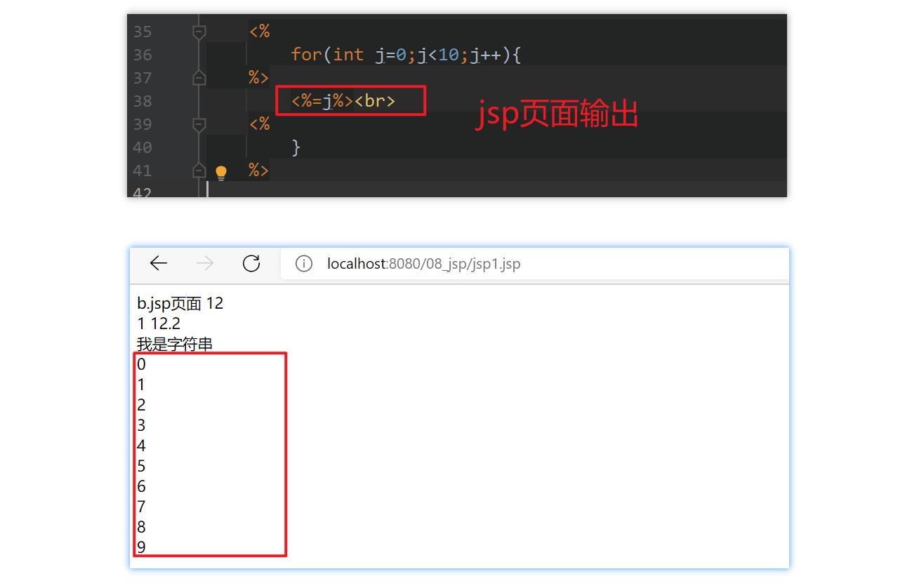Screen dimensions: 912x588
Task: Click the '我是字符串' output text
Action: [x=175, y=344]
